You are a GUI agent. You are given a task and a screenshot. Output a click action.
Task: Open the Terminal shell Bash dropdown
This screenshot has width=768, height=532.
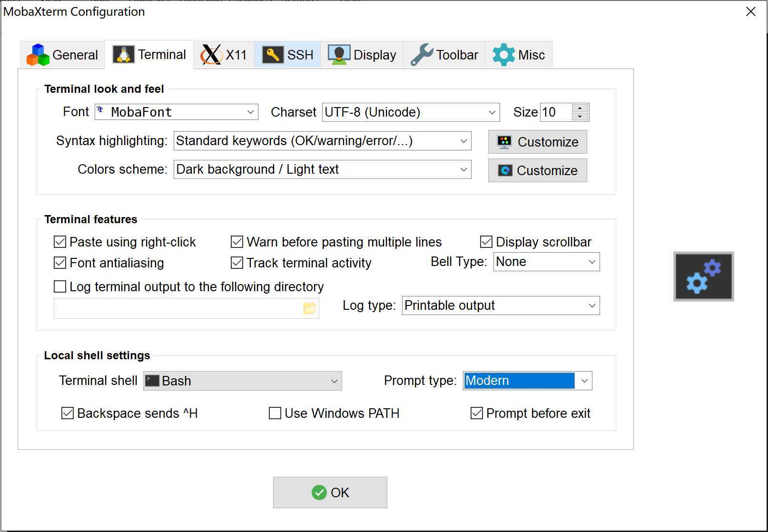[x=243, y=381]
